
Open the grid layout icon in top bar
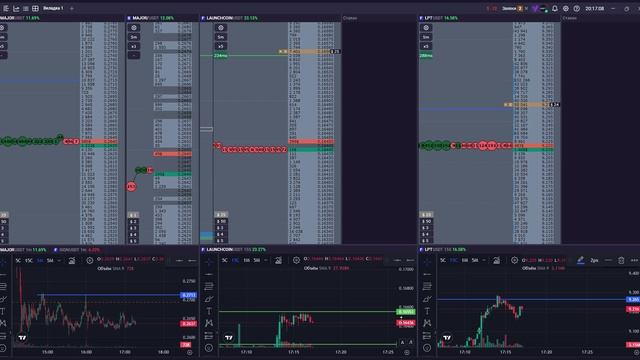point(36,8)
